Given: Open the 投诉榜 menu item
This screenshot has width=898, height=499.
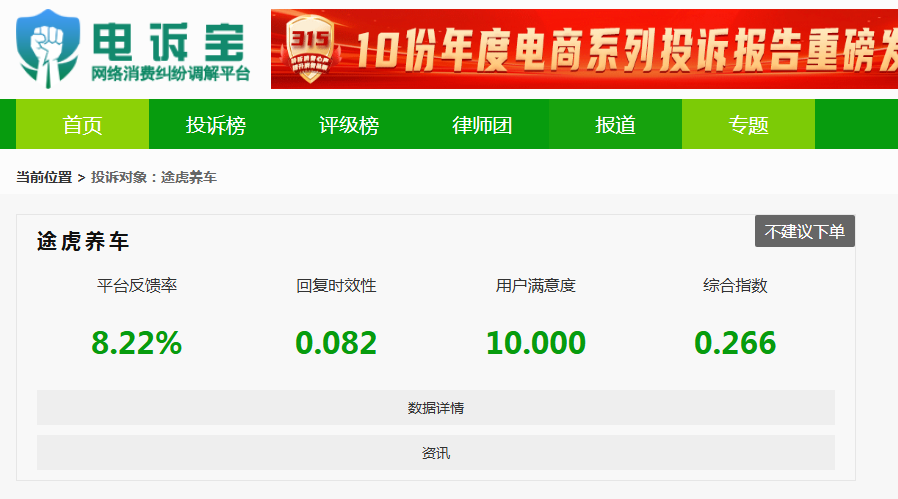Looking at the screenshot, I should 215,124.
